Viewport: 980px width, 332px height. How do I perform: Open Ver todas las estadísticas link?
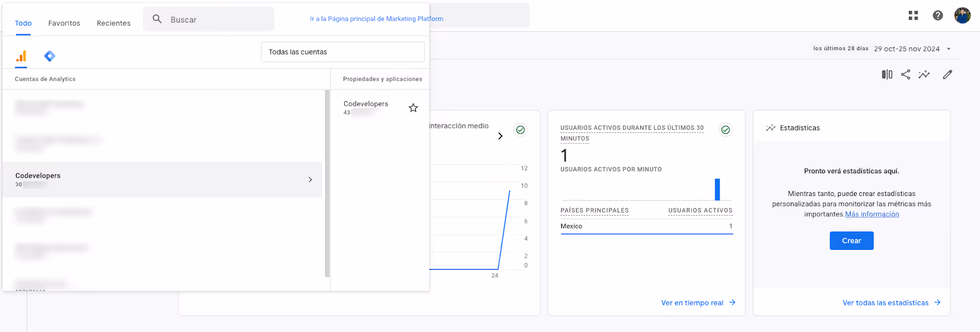pos(891,303)
